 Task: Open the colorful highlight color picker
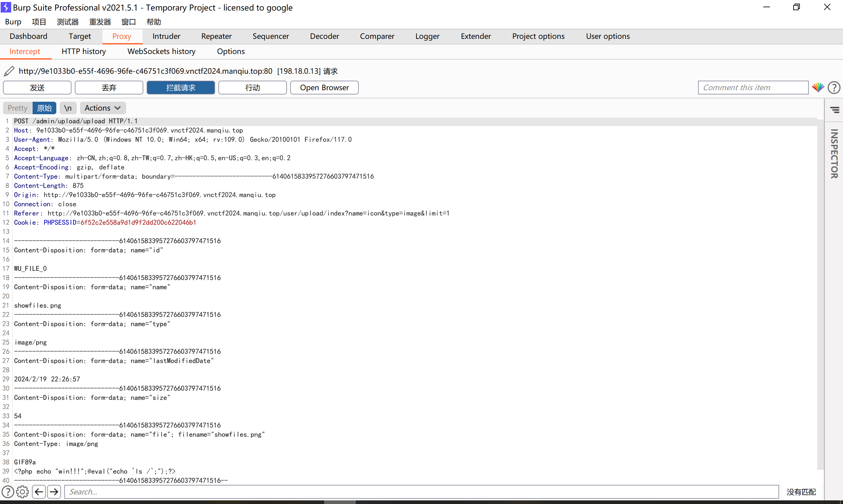(818, 88)
